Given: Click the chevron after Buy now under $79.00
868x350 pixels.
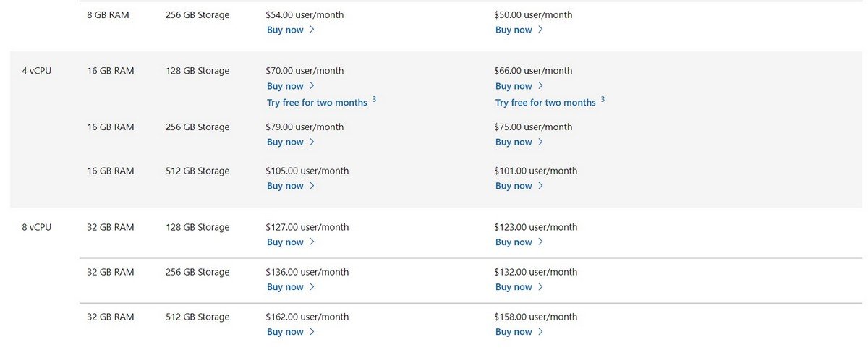Looking at the screenshot, I should (312, 142).
